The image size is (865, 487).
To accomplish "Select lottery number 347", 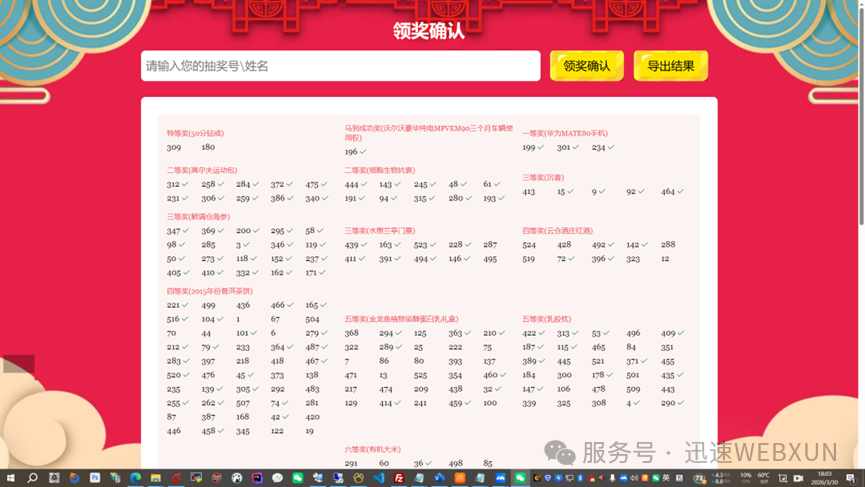I will [174, 231].
